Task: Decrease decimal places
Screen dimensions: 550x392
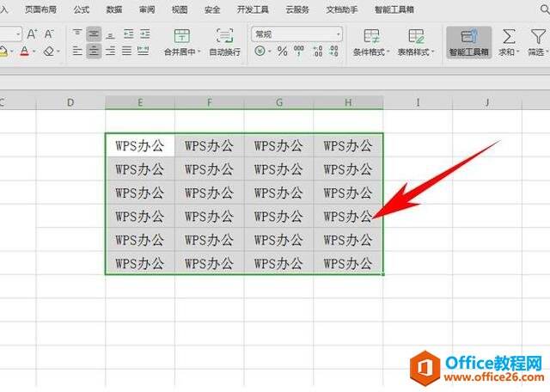Action: tap(334, 52)
